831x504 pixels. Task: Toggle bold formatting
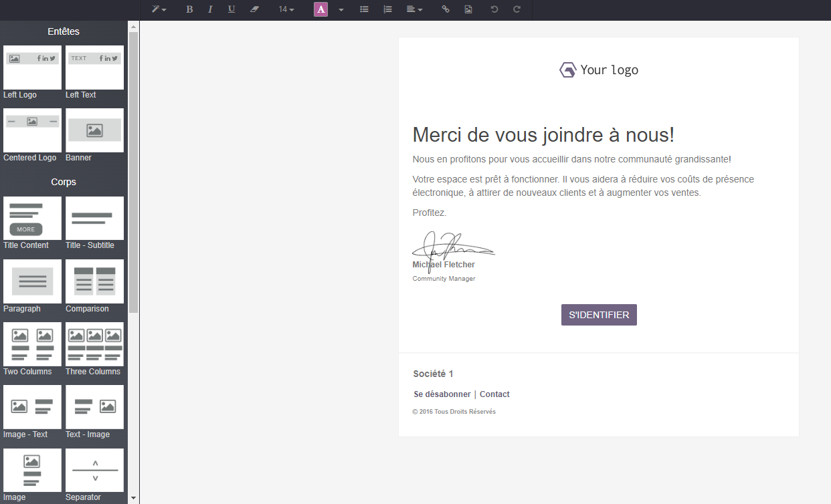189,9
